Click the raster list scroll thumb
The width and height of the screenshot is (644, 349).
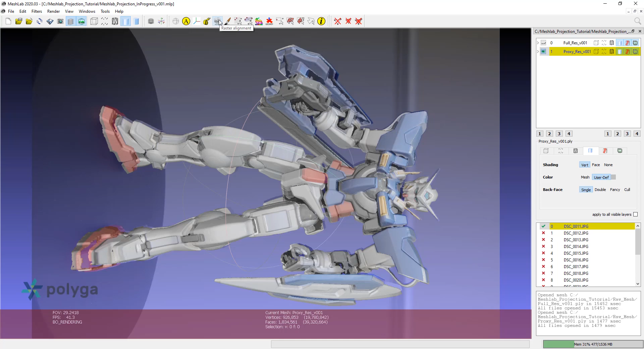638,242
